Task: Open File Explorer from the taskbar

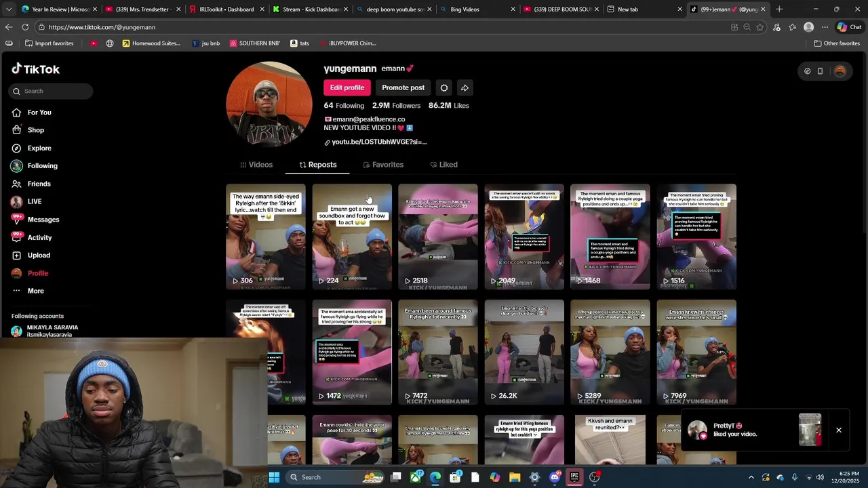Action: tap(515, 477)
